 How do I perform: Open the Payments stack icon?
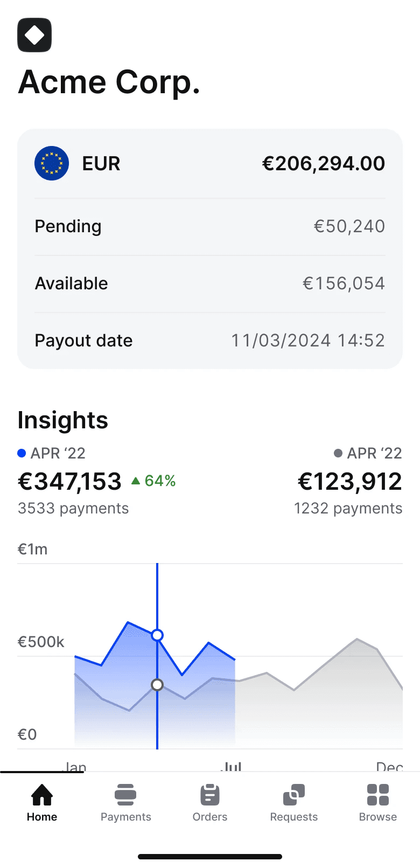click(125, 795)
